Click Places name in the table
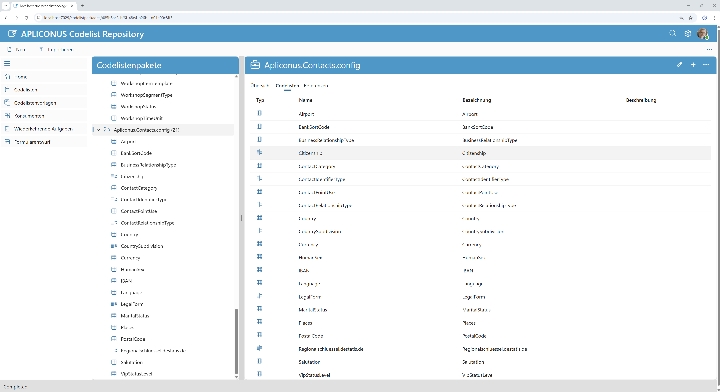 pyautogui.click(x=305, y=323)
